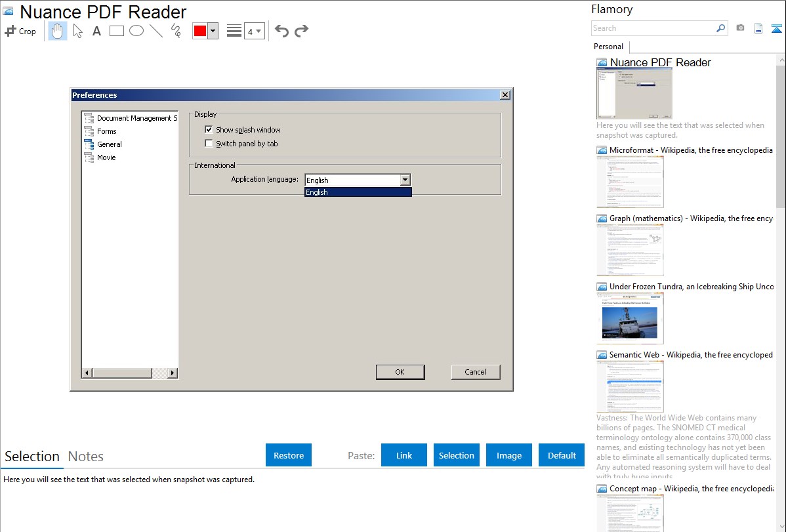Screen dimensions: 786x532
Task: Click the snapshot icon beside Under Frozen Tundra
Action: (602, 287)
